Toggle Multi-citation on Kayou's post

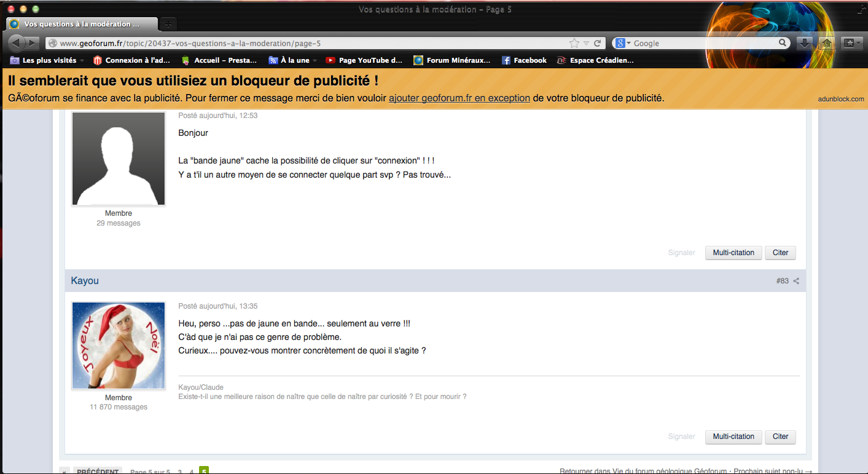coord(733,436)
